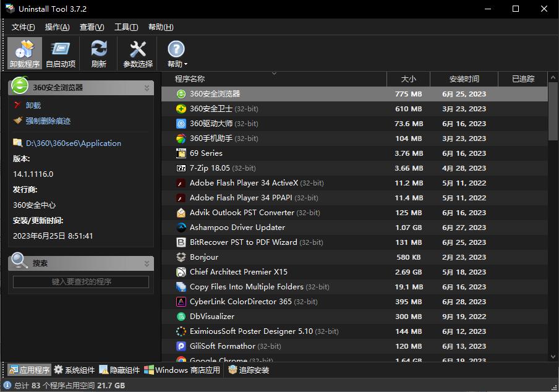The width and height of the screenshot is (559, 392).
Task: Open the 工具(T) menu
Action: pos(126,27)
